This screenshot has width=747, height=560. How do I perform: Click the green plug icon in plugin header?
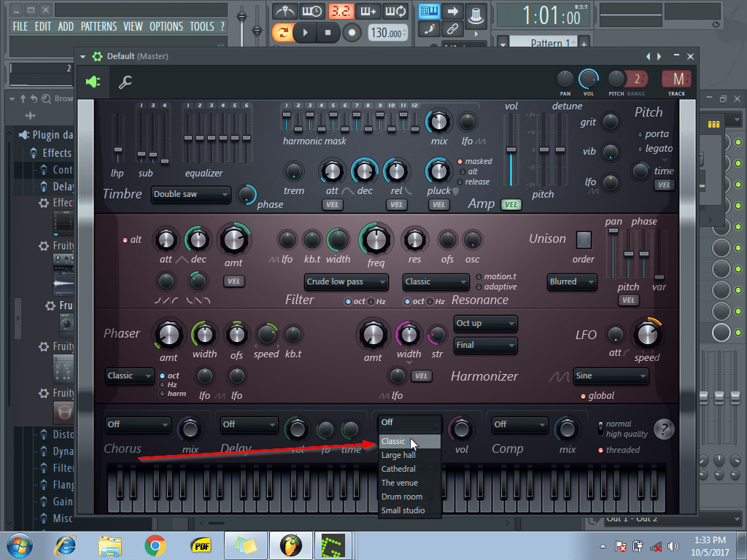tap(93, 82)
